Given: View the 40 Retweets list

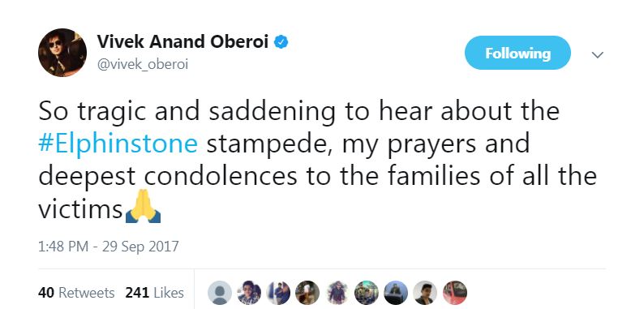Looking at the screenshot, I should tap(76, 293).
